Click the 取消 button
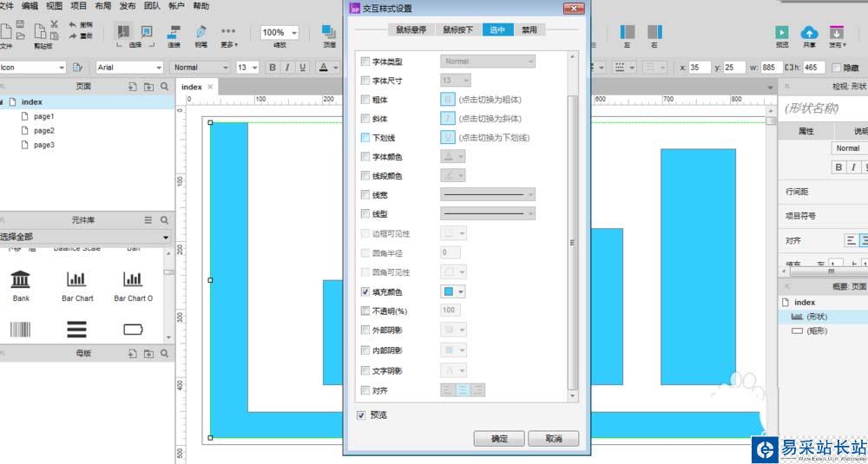 pyautogui.click(x=553, y=439)
